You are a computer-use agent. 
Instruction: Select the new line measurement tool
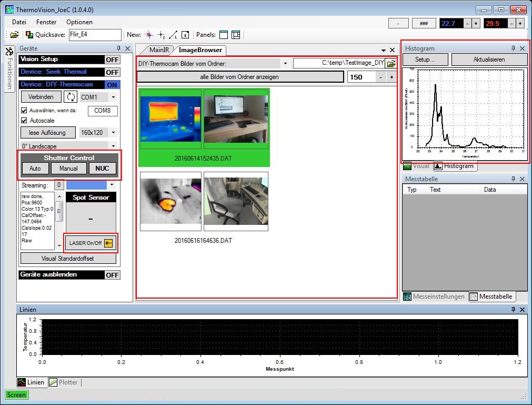pyautogui.click(x=173, y=35)
